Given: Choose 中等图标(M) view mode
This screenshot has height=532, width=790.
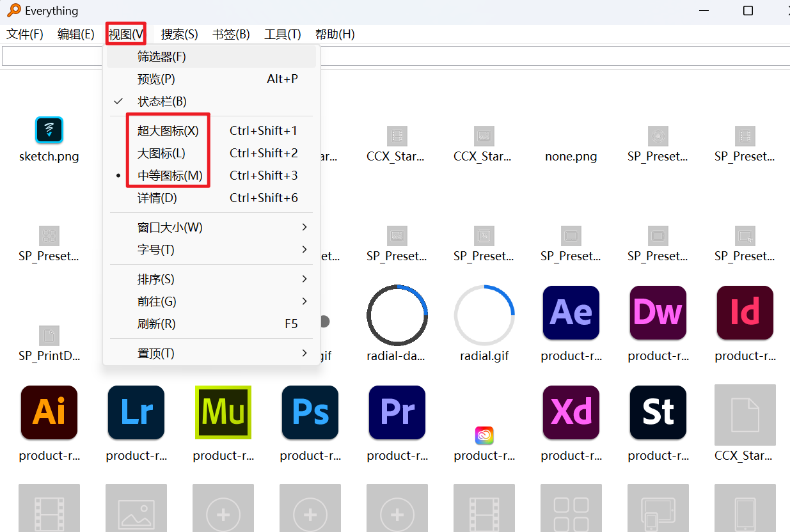Looking at the screenshot, I should 211,175.
